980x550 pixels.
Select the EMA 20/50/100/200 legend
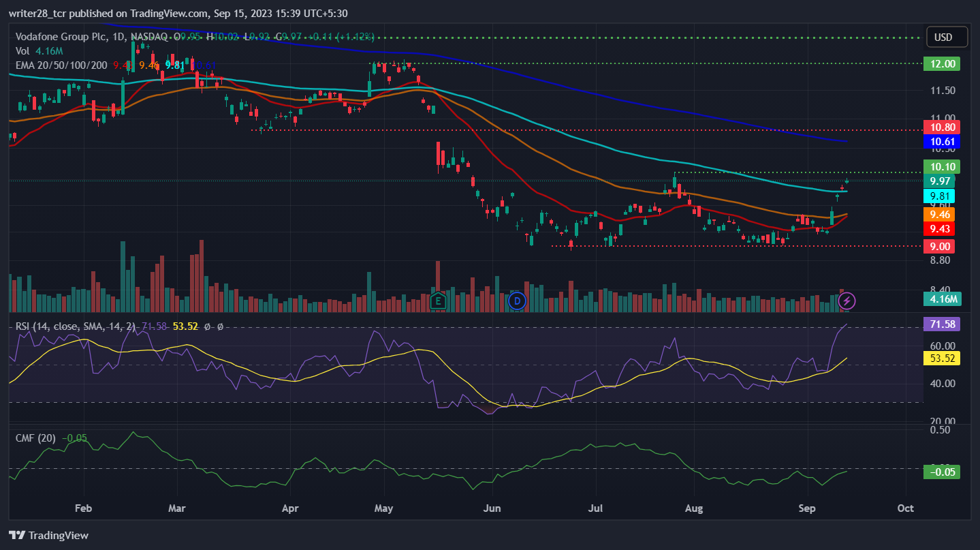(x=61, y=65)
